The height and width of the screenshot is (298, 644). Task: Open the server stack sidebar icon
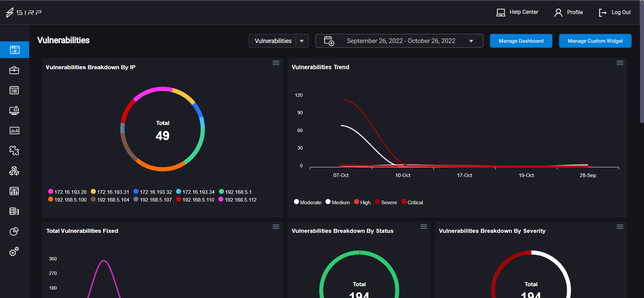(x=14, y=211)
